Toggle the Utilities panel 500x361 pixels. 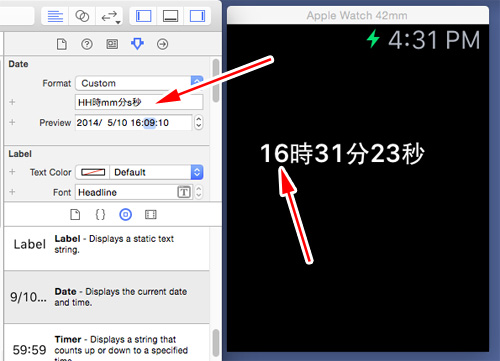[197, 16]
